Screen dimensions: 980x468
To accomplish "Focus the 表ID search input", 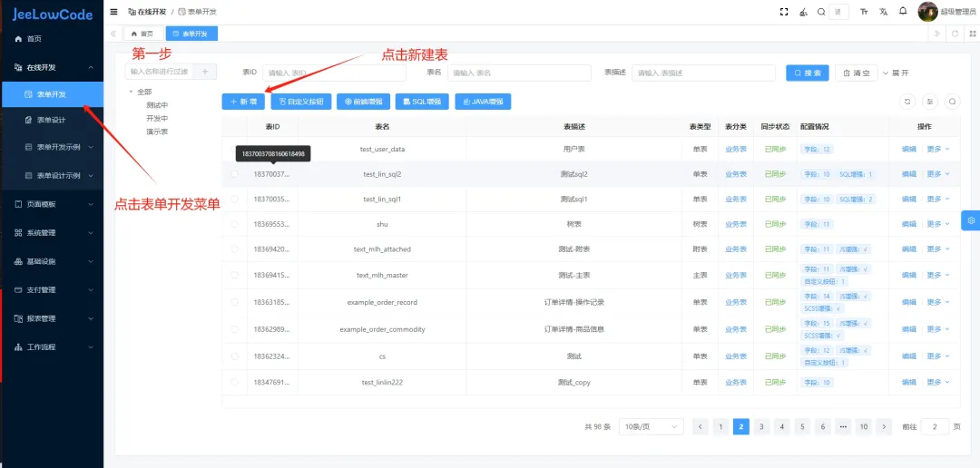I will [x=334, y=73].
